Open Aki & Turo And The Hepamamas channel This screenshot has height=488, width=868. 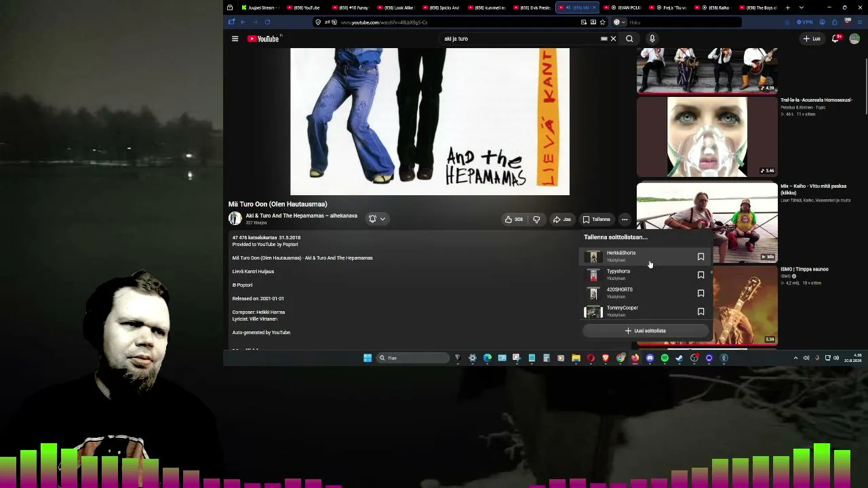click(301, 216)
